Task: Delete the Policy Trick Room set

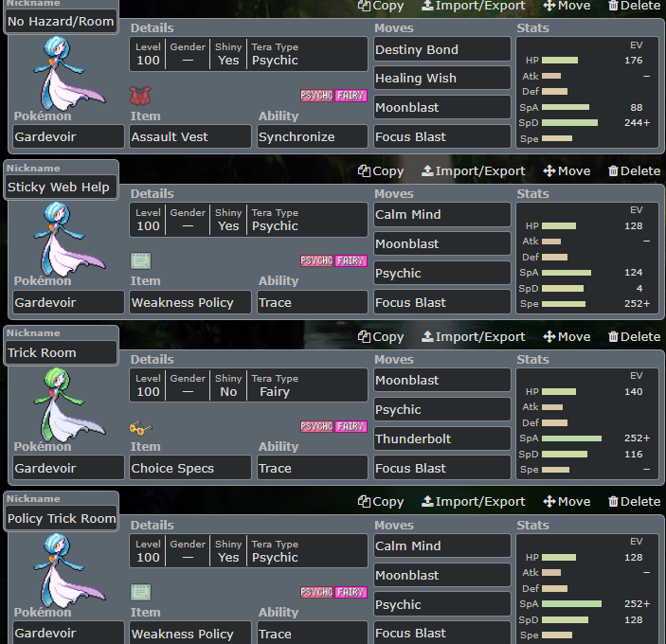Action: (634, 501)
